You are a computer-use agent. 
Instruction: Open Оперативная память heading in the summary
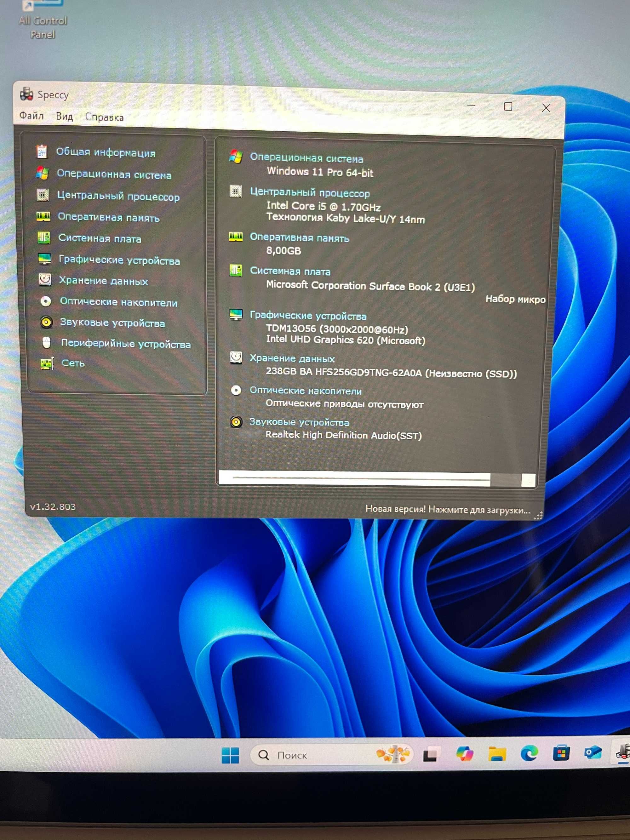tap(299, 237)
